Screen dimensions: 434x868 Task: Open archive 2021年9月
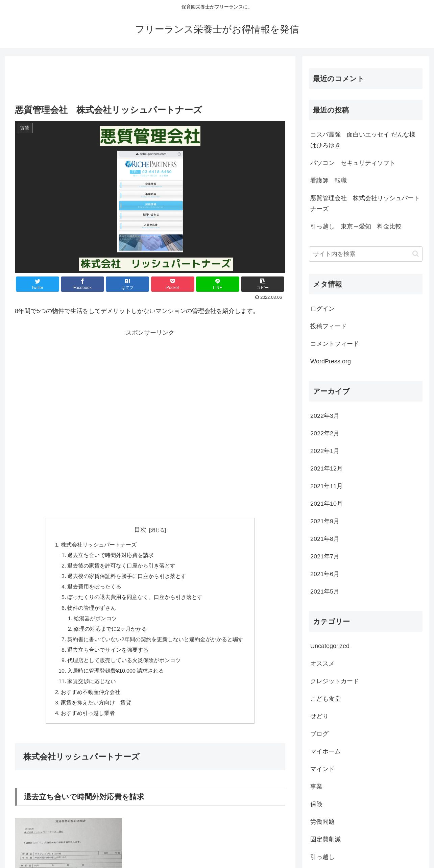coord(324,521)
